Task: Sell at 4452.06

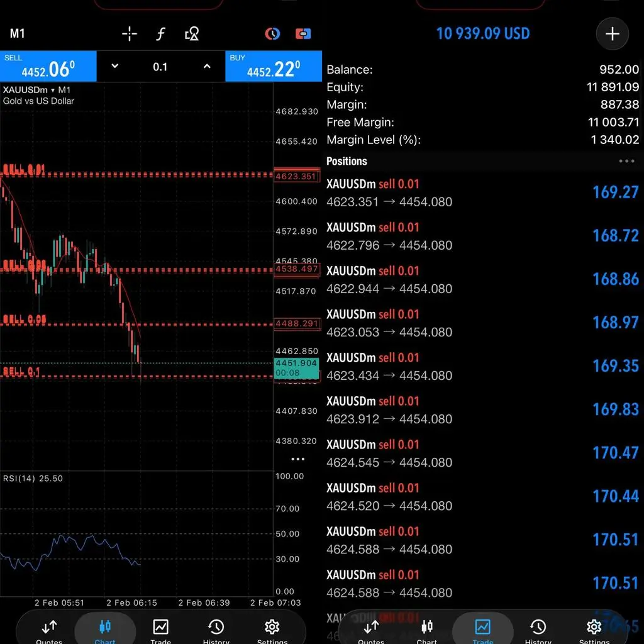Action: (48, 66)
